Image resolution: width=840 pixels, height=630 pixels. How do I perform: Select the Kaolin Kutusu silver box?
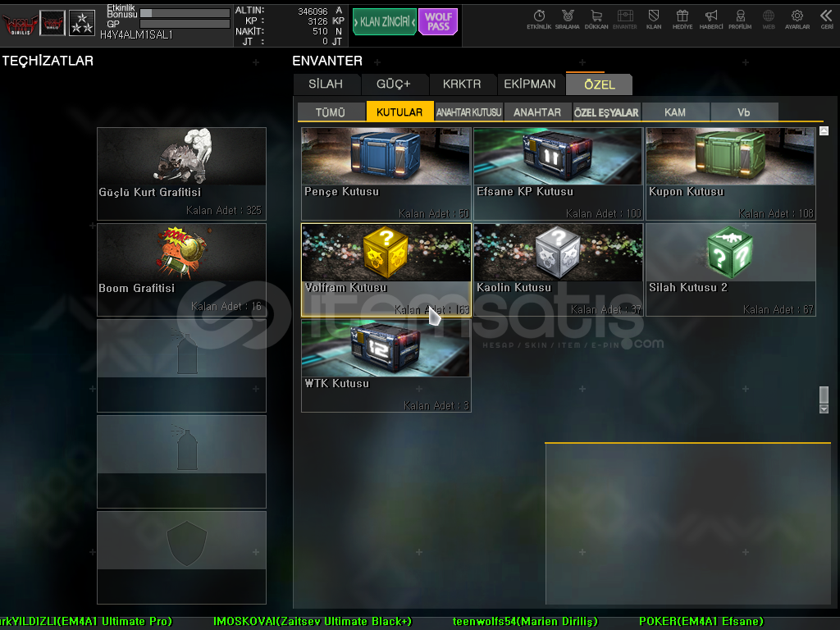click(x=558, y=270)
